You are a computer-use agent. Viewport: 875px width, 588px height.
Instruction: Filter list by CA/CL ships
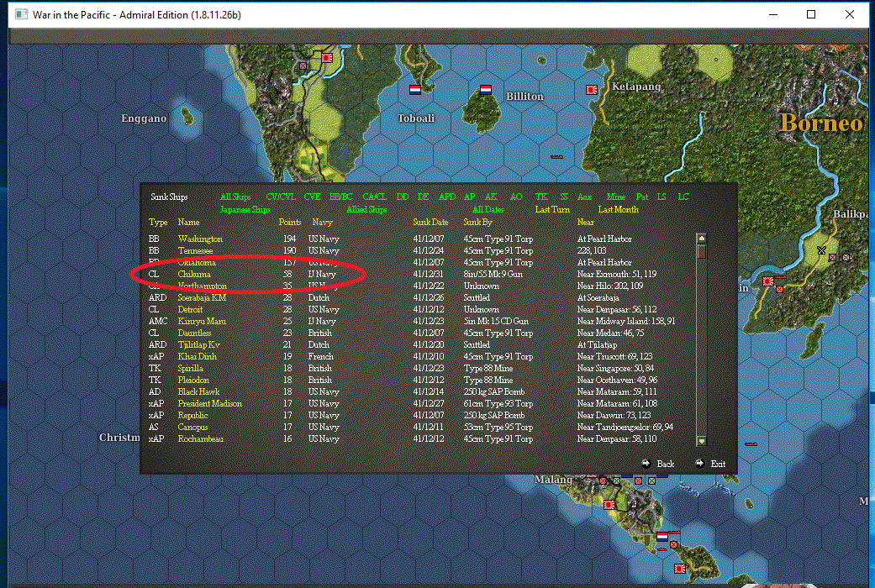click(374, 197)
